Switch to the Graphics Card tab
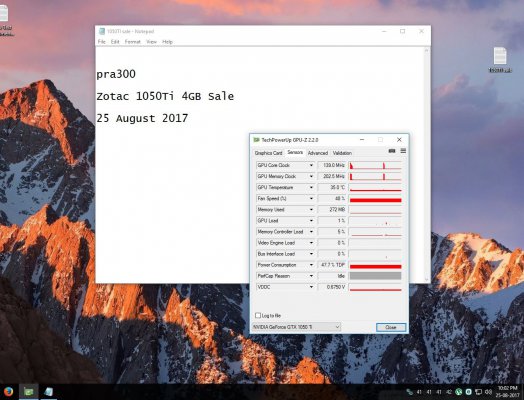The image size is (524, 400). [x=268, y=153]
